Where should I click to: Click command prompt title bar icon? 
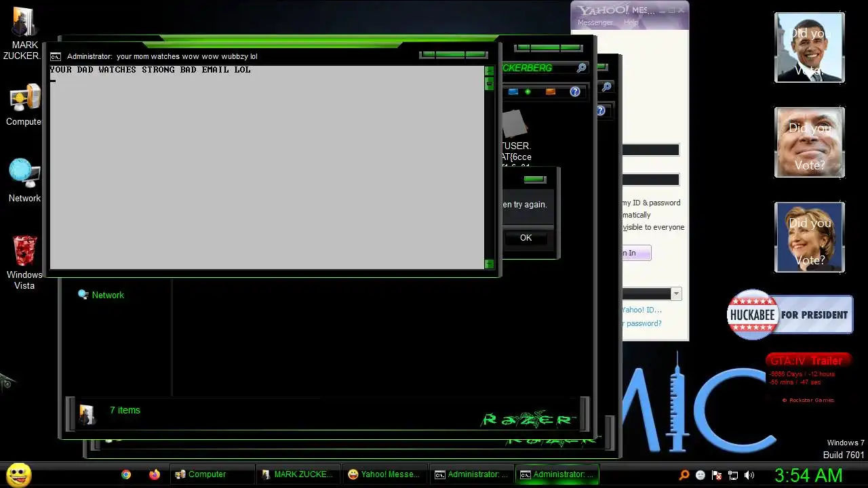click(x=56, y=57)
